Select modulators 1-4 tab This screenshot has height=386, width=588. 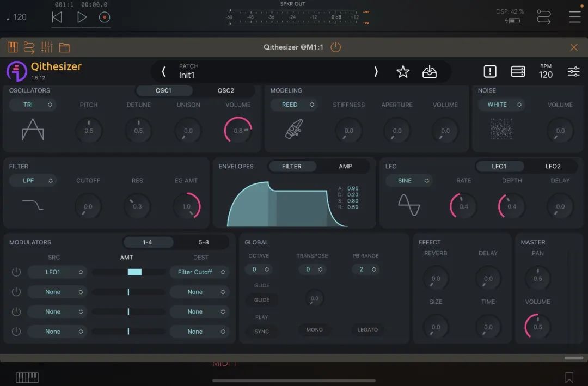click(x=148, y=242)
